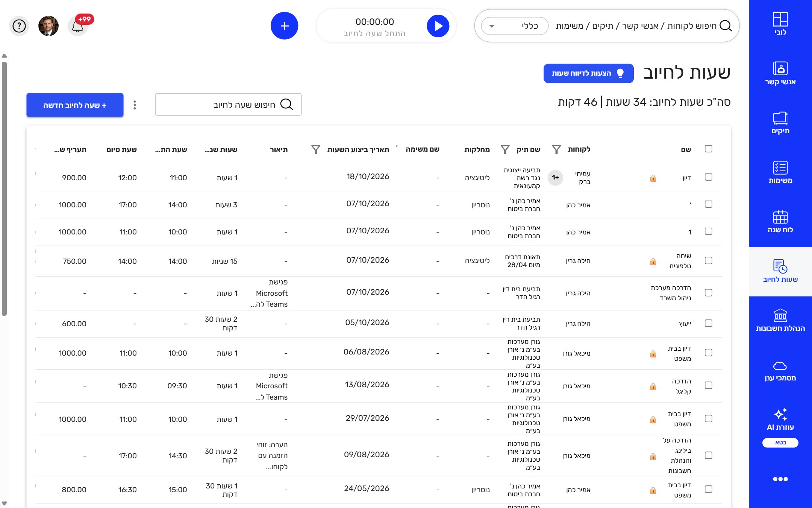Open the לובי dashboard icon in sidebar
812x508 pixels.
click(780, 24)
